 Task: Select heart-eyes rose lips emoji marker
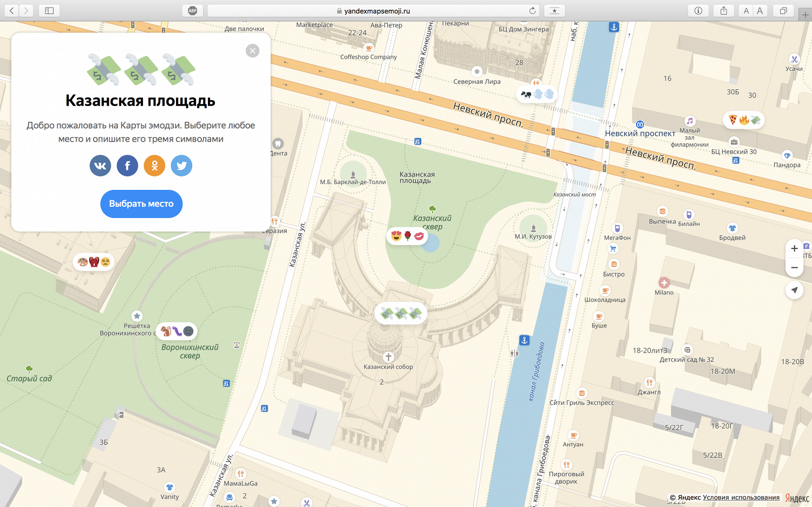[407, 236]
